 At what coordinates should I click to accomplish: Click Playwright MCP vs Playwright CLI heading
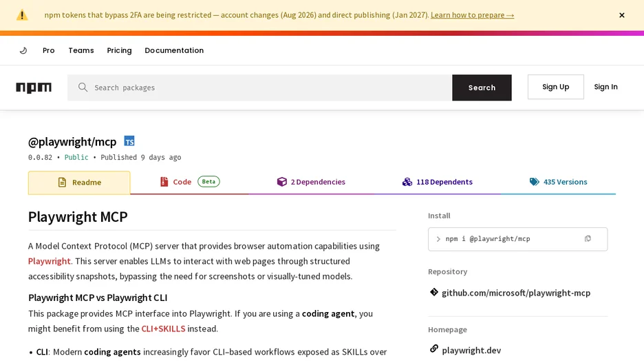coord(98,298)
